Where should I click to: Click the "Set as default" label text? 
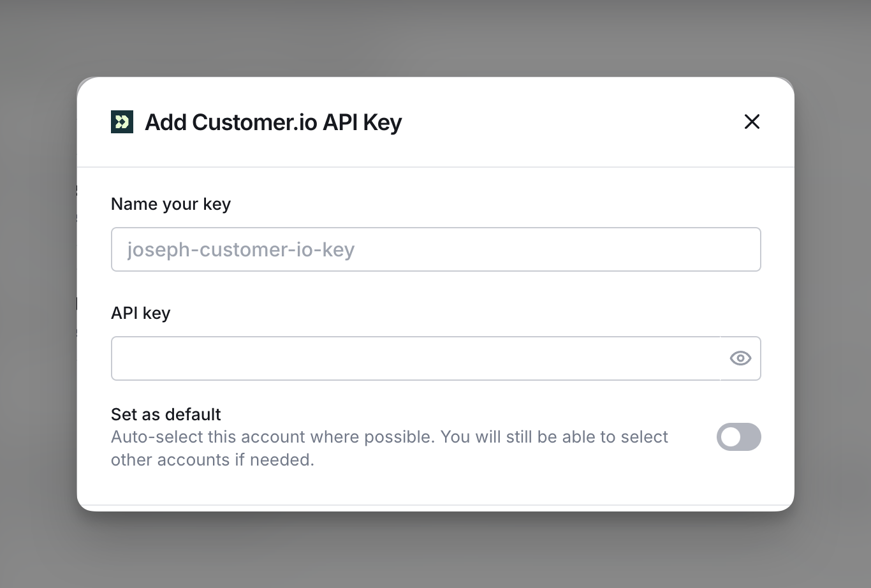[166, 415]
